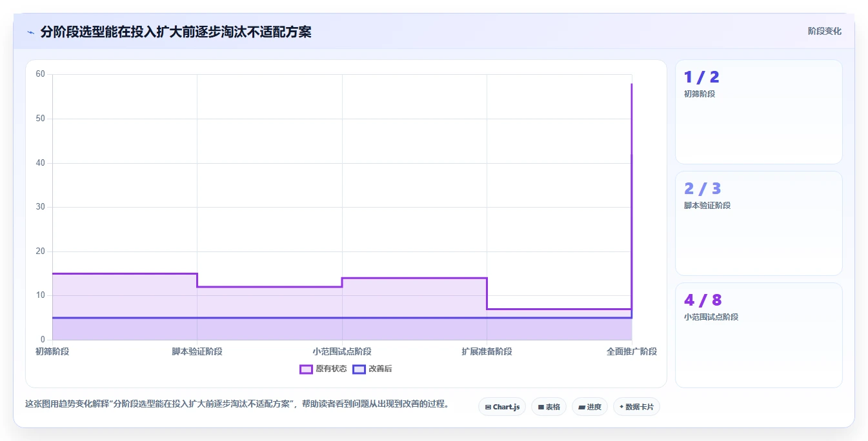Click the 1 / 2 value text
The height and width of the screenshot is (441, 868).
point(701,77)
